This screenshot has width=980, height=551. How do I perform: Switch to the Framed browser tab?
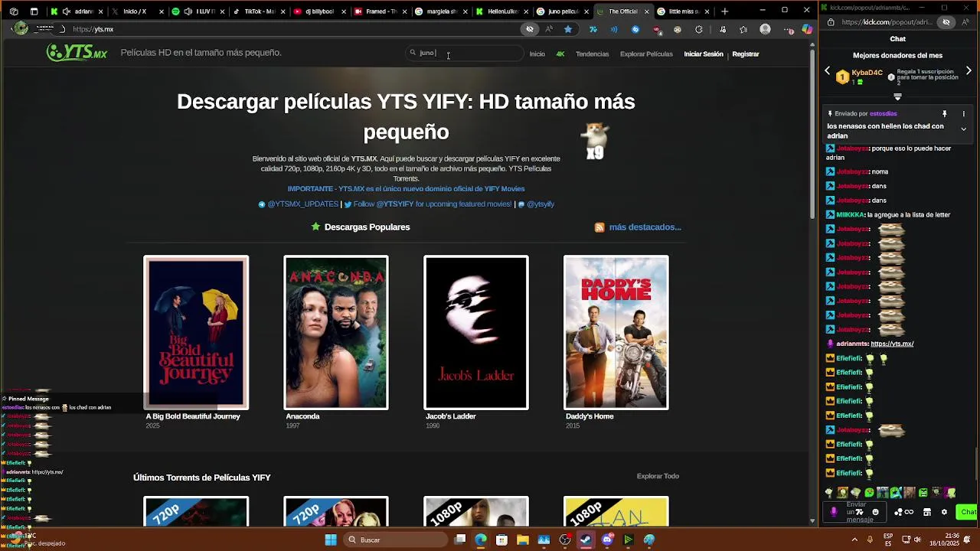[x=380, y=11]
